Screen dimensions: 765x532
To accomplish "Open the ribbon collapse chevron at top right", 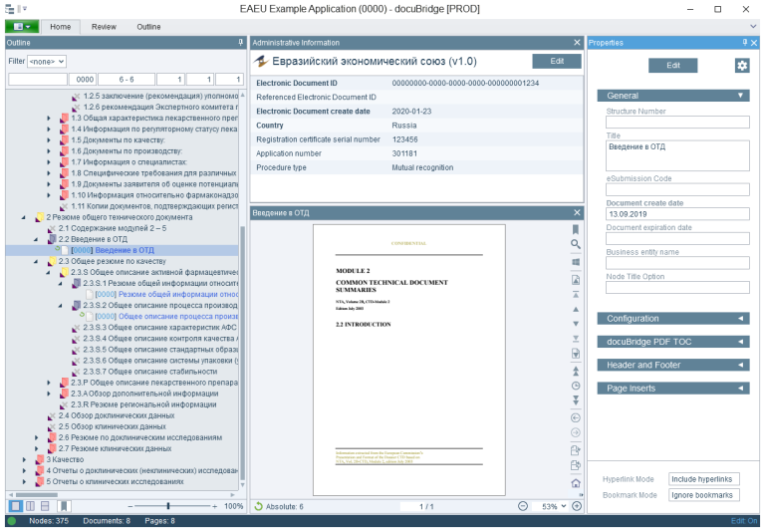I will [x=753, y=26].
